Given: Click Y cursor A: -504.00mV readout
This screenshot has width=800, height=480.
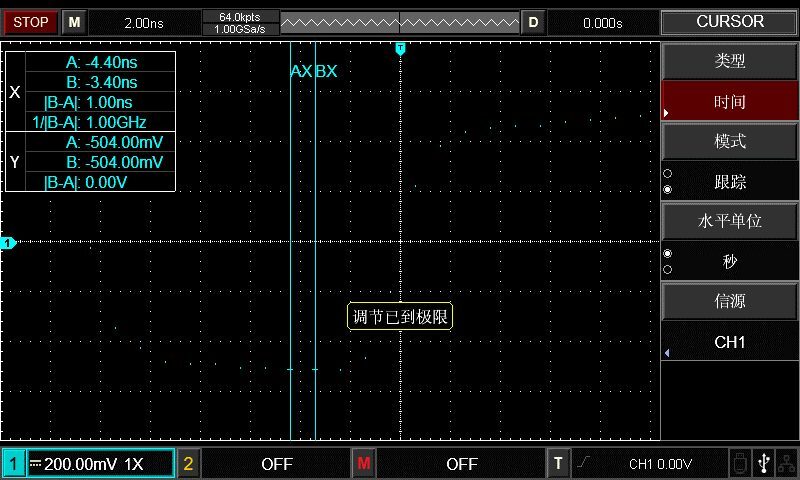Looking at the screenshot, I should [x=114, y=142].
